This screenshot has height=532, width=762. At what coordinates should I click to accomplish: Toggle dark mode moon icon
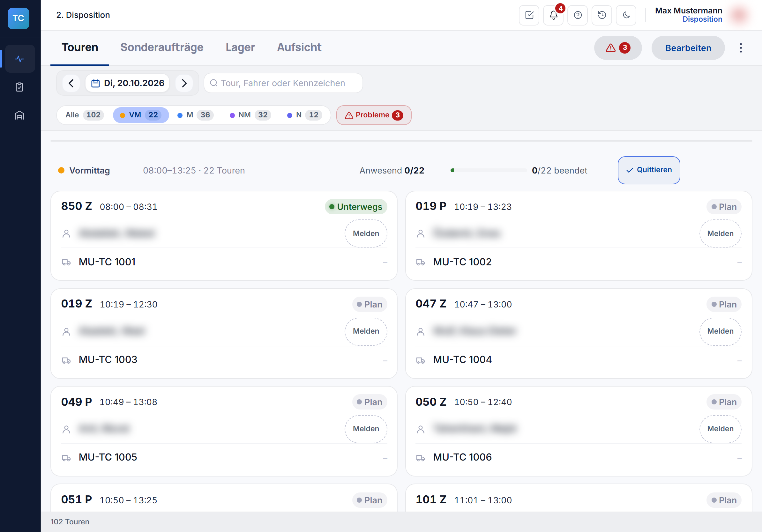(626, 15)
